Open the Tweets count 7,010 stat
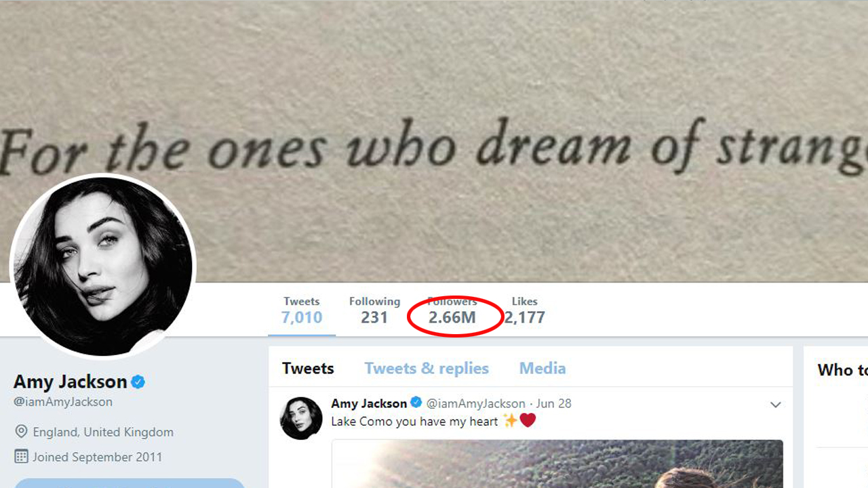The width and height of the screenshot is (868, 488). (x=302, y=310)
